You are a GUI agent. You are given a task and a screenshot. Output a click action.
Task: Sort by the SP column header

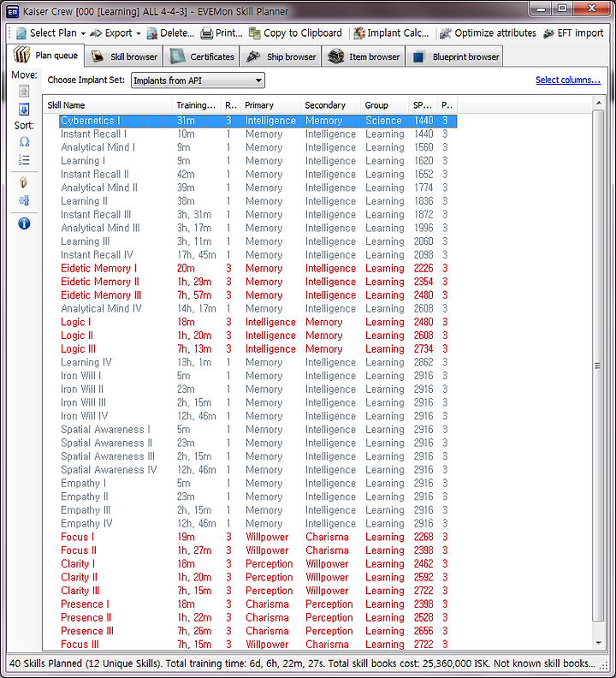click(x=423, y=105)
